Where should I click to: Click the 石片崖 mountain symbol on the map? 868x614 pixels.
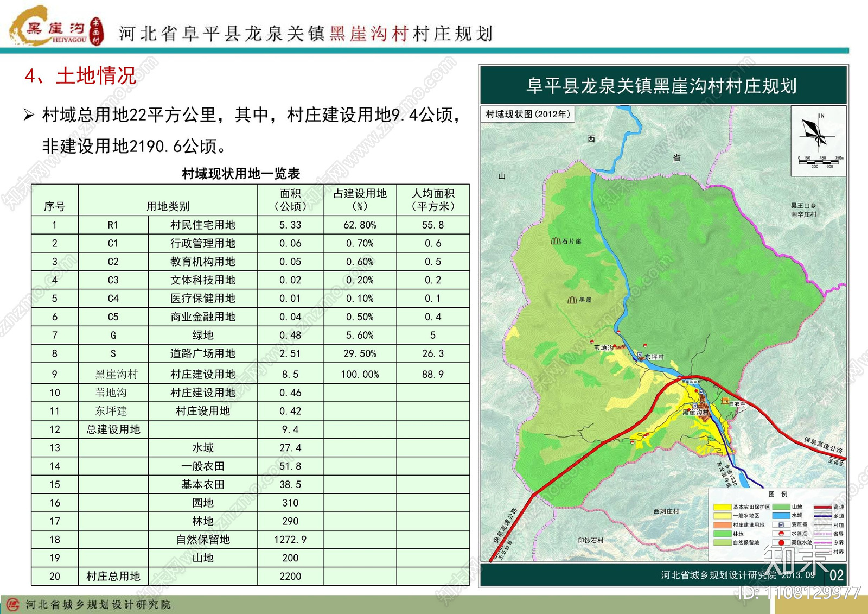[x=556, y=240]
